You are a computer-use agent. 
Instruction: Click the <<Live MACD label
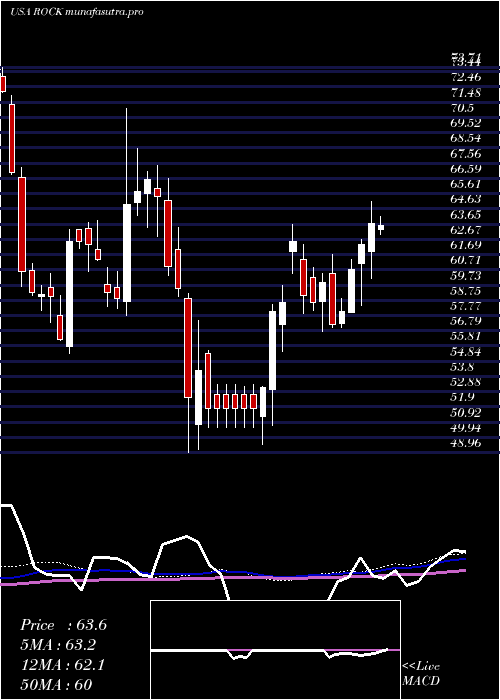[x=421, y=674]
